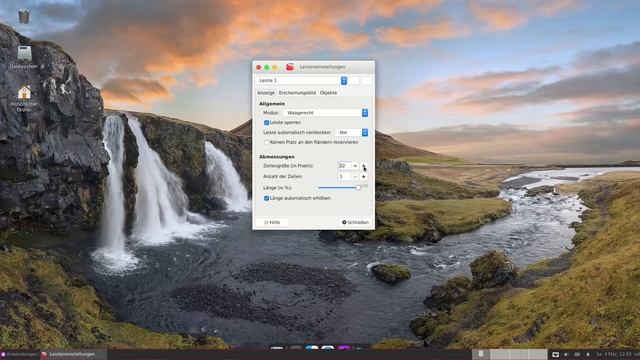Switch to the Objekte tab
This screenshot has width=640, height=360.
tap(329, 93)
